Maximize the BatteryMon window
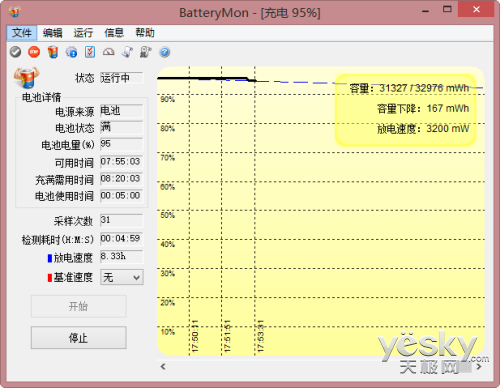 447,10
